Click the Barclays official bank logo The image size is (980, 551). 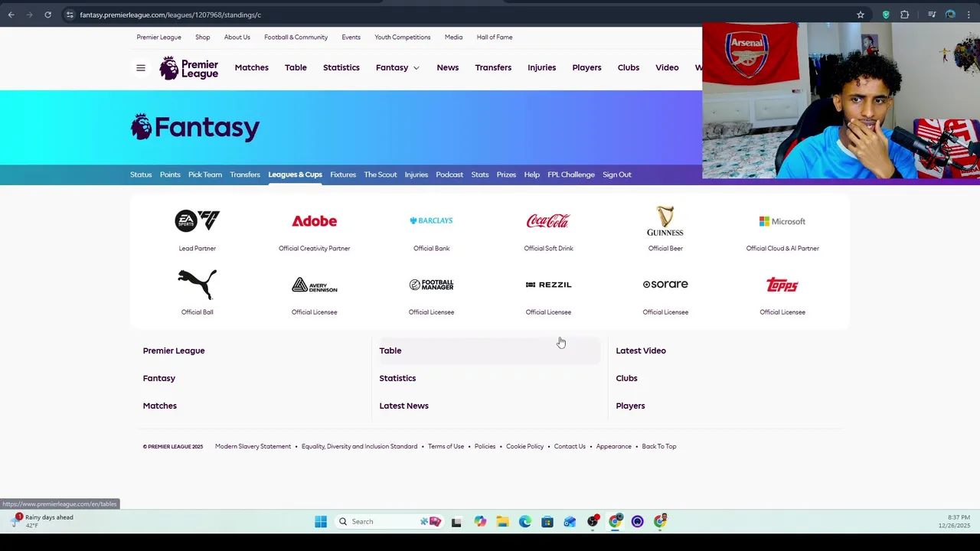tap(431, 220)
